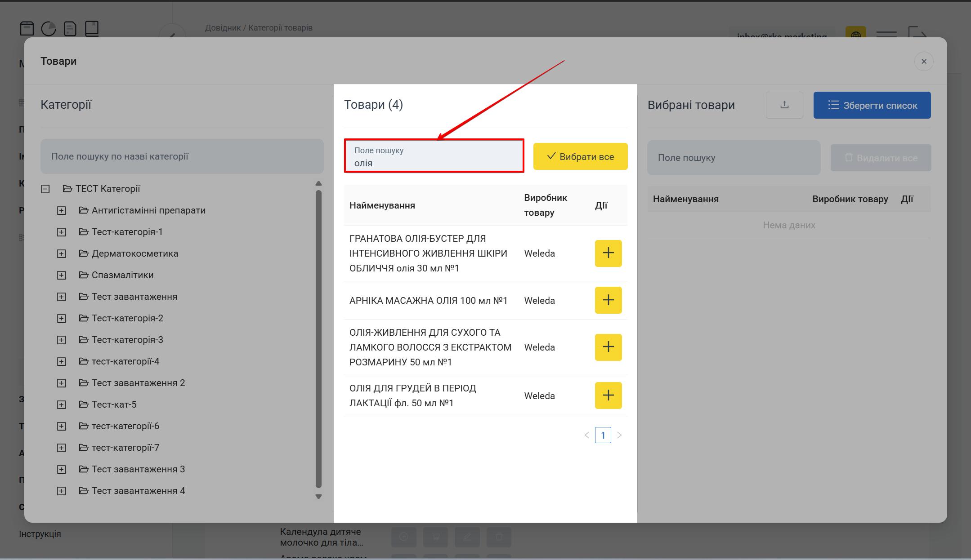
Task: Collapse the ТЕСТ Категорії tree node
Action: pyautogui.click(x=45, y=189)
